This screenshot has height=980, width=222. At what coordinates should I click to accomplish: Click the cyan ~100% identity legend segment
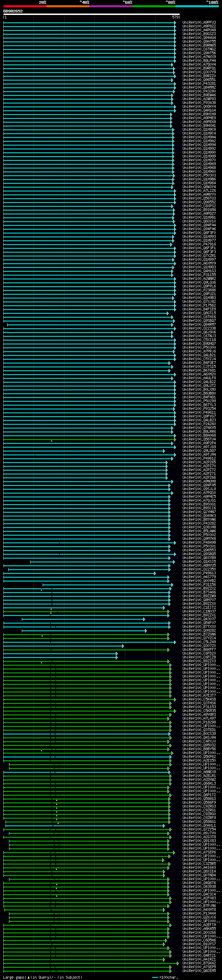click(197, 6)
